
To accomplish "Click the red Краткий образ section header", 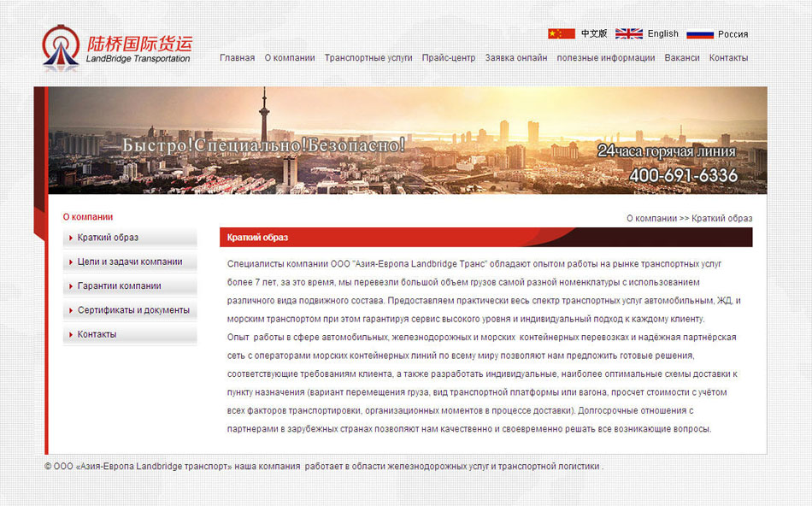I will click(485, 238).
